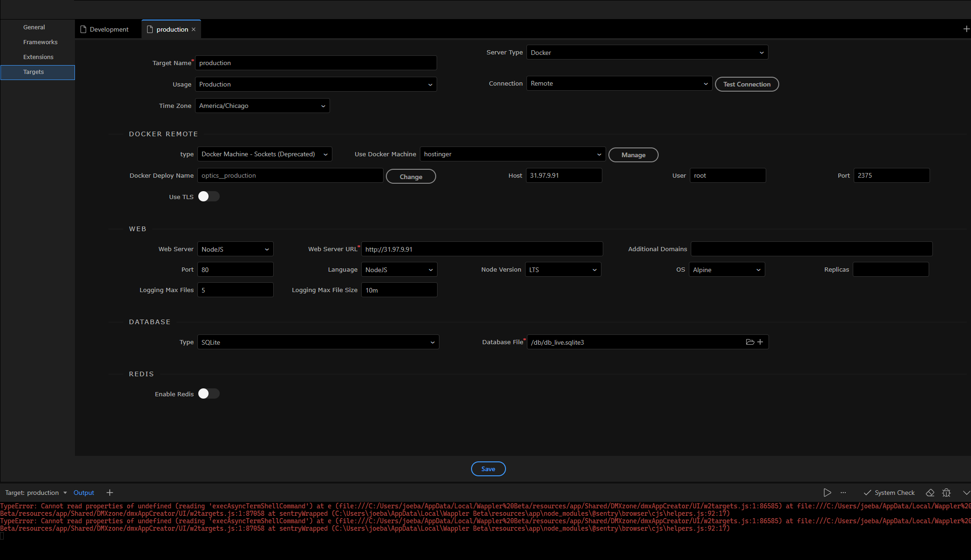The image size is (971, 560).
Task: Open Web Server dropdown
Action: click(x=235, y=249)
